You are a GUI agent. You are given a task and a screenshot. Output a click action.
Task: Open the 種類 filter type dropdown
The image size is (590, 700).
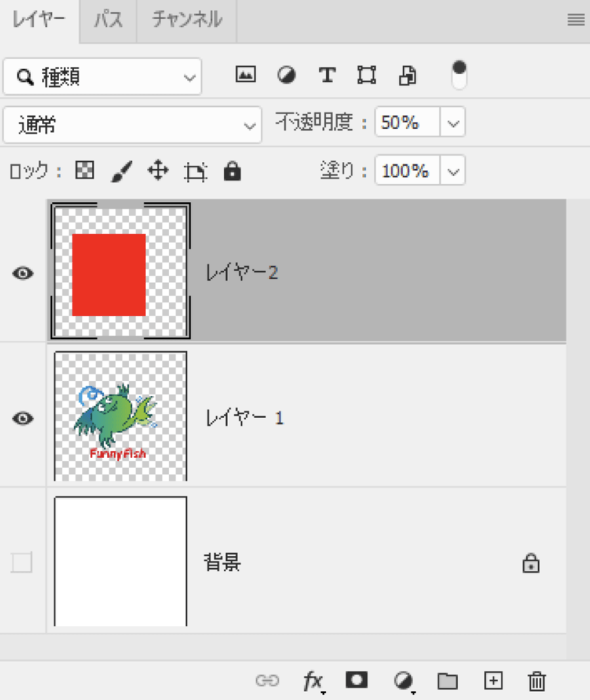point(102,77)
